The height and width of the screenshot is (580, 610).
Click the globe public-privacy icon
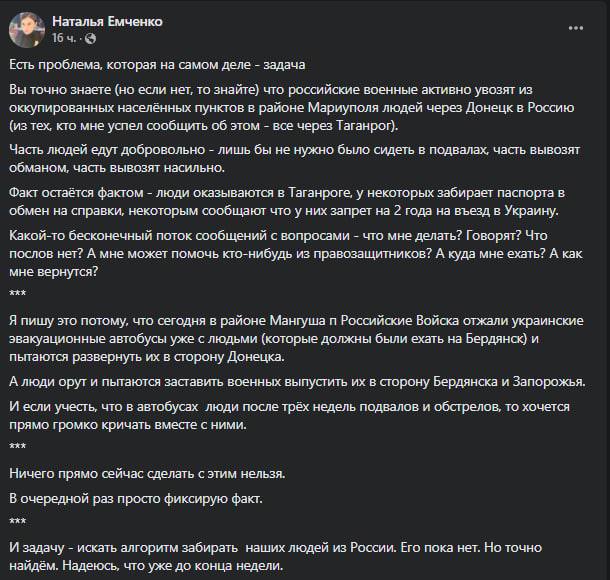(91, 38)
